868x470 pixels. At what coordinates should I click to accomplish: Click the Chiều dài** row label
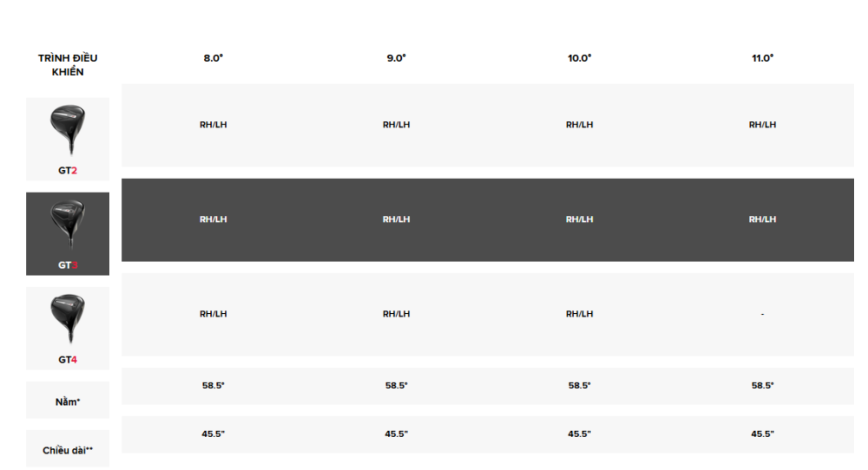(x=68, y=451)
